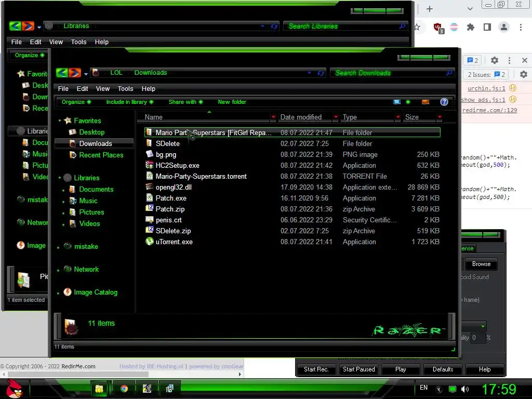Select Recent Places in navigation pane
This screenshot has height=399, width=532.
coord(101,155)
